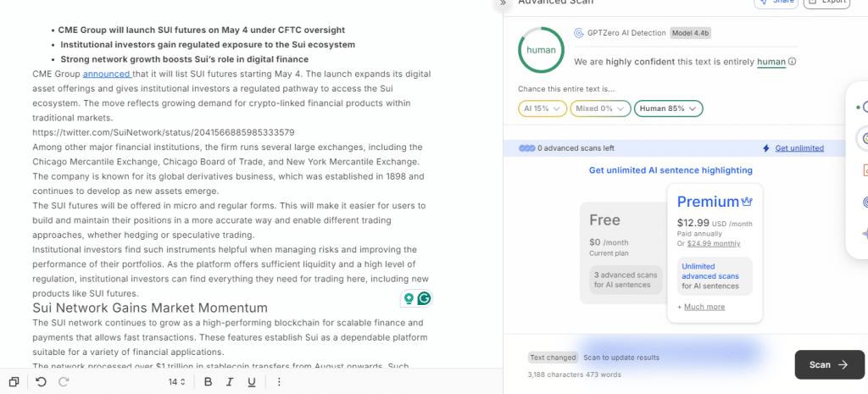Collapse the panel with the double-chevron icon
Screen dimensions: 868x394
(x=502, y=3)
